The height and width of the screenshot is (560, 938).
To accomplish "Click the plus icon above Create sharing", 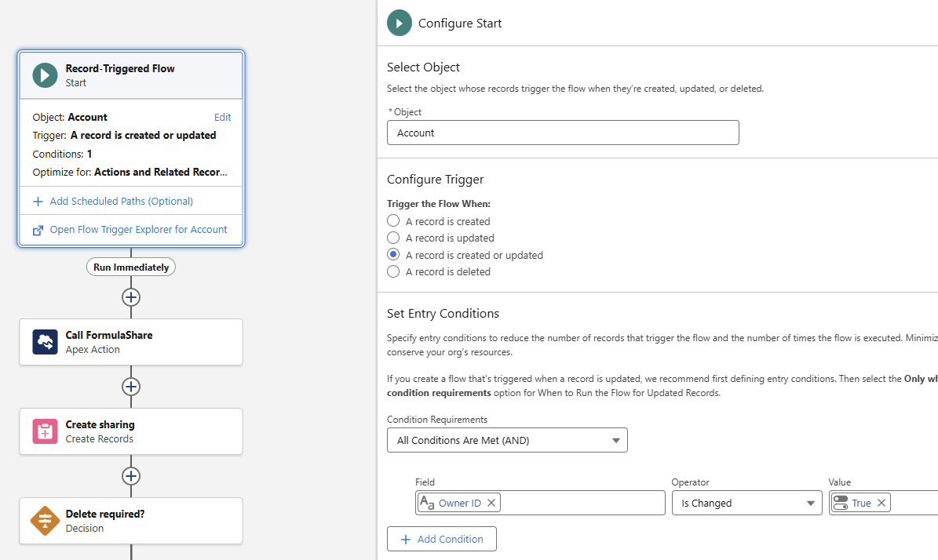I will [131, 387].
